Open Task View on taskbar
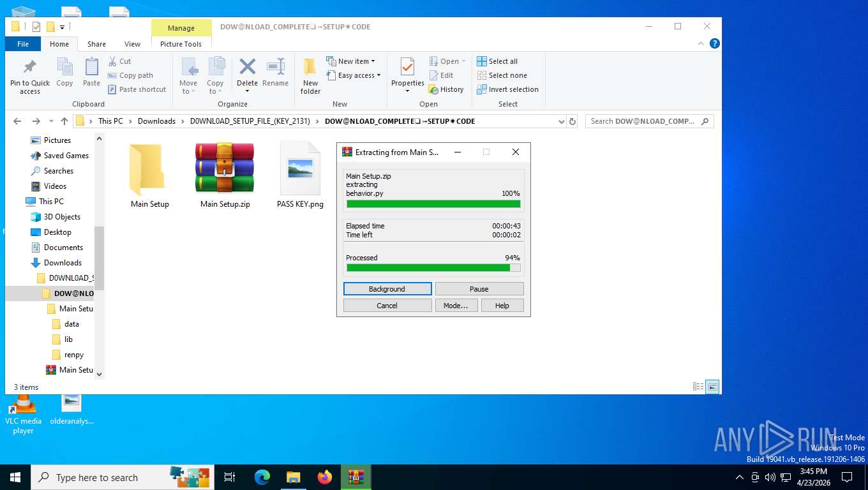The width and height of the screenshot is (868, 490). point(230,477)
